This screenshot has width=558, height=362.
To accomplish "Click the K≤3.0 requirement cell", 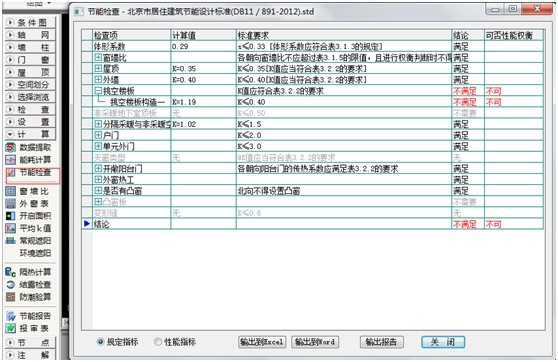I will point(344,146).
